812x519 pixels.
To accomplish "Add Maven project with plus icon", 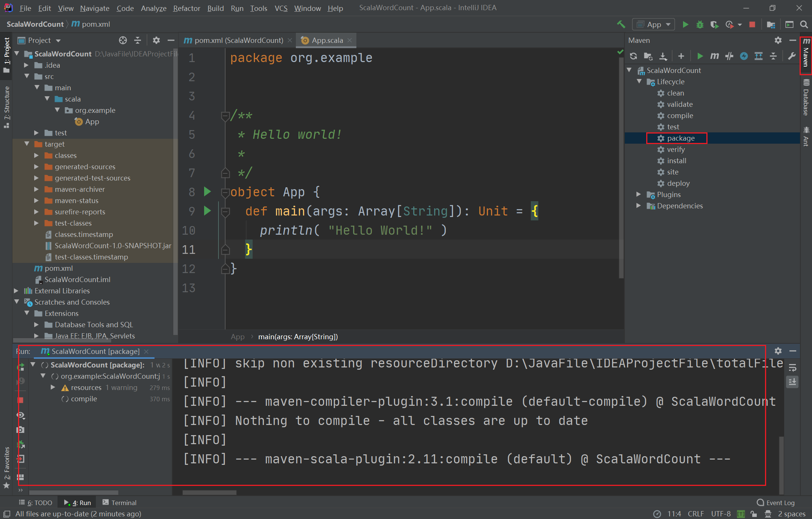I will click(681, 56).
